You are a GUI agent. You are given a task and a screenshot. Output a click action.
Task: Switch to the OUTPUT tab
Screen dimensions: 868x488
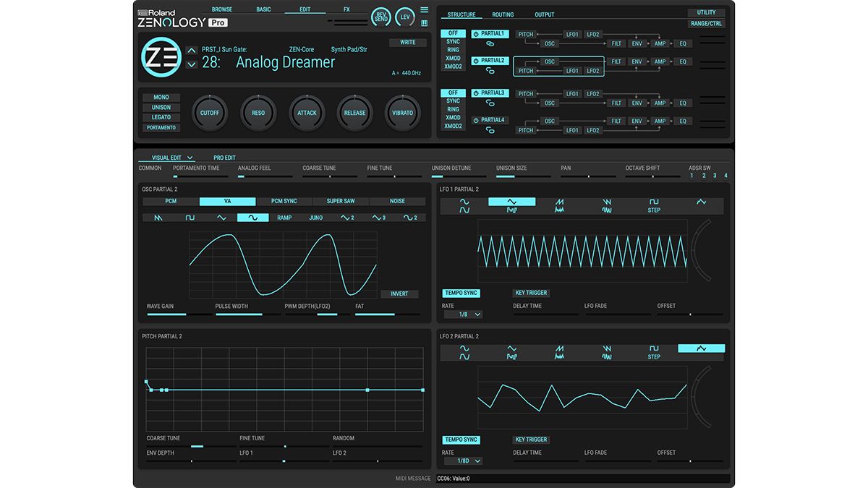click(545, 14)
